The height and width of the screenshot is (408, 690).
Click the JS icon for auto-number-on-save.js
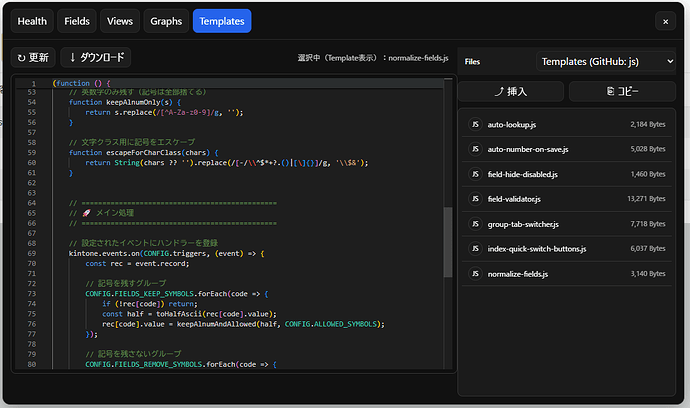pos(476,150)
